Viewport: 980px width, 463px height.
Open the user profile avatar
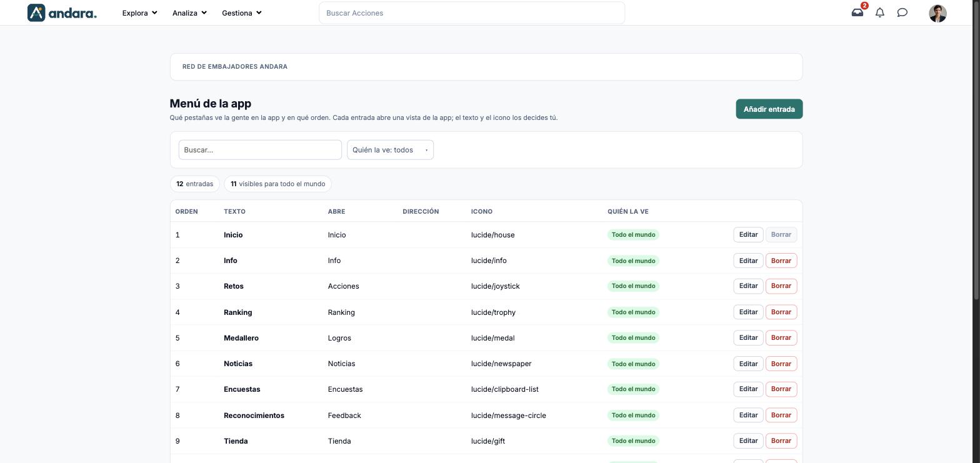click(937, 13)
